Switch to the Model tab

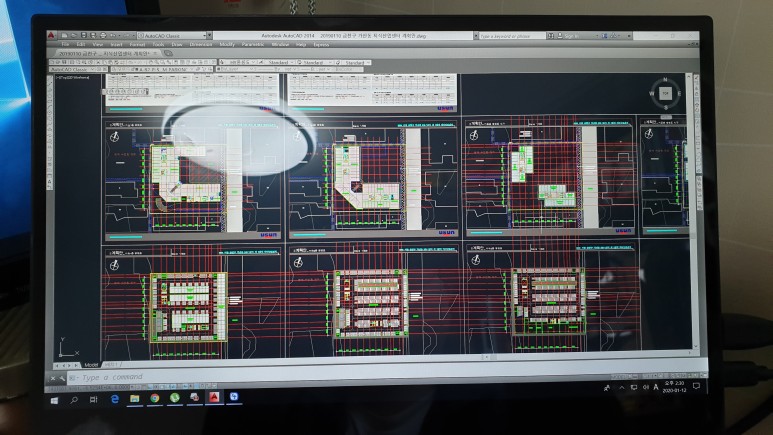[x=92, y=364]
